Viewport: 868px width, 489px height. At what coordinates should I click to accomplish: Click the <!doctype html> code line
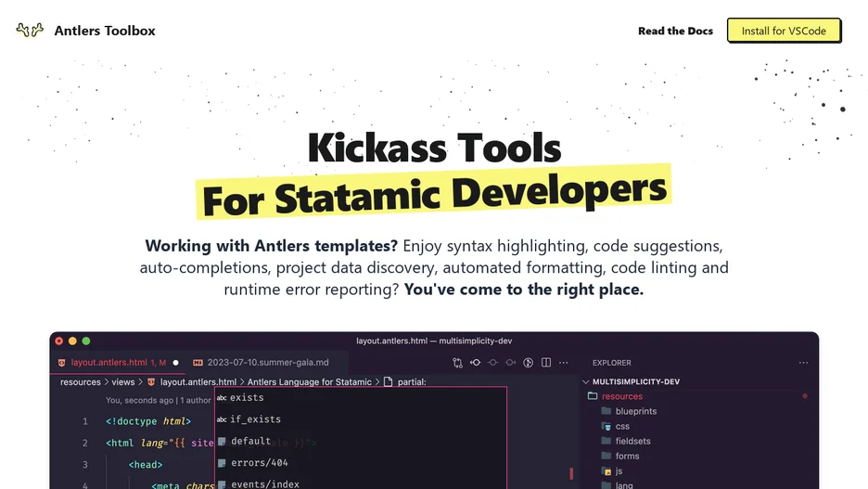(x=148, y=421)
